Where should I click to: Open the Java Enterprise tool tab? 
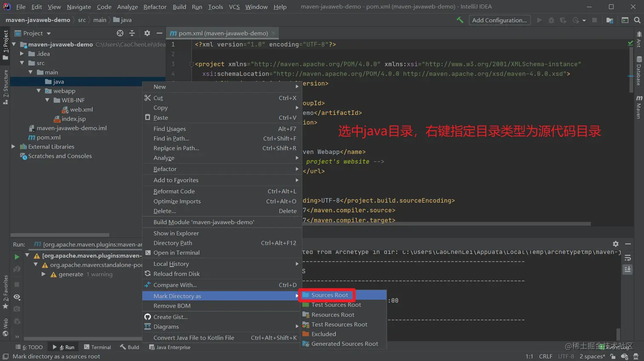170,347
